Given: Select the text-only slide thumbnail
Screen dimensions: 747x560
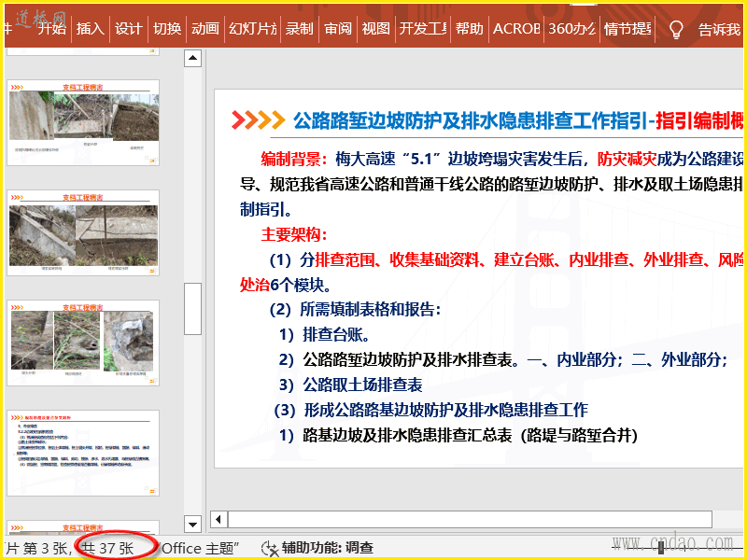Looking at the screenshot, I should pyautogui.click(x=83, y=453).
